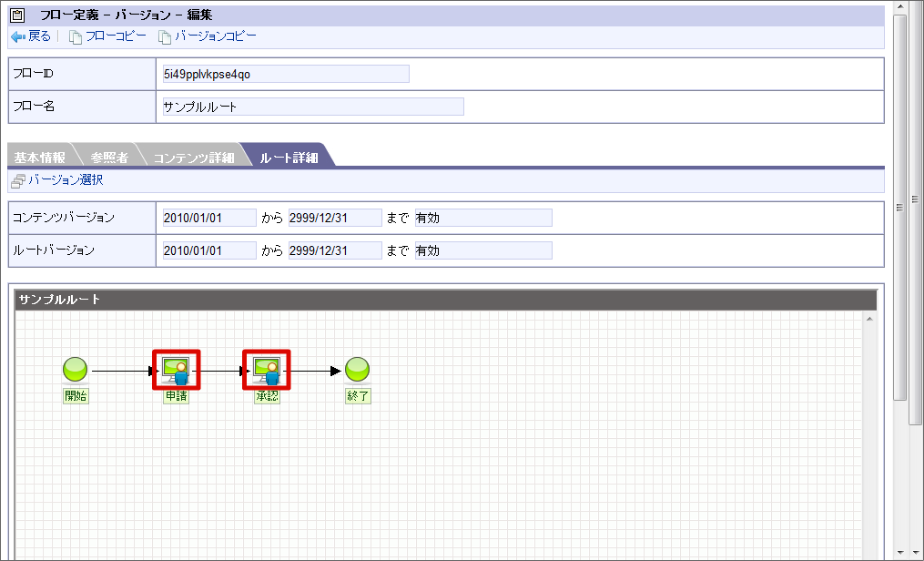The image size is (924, 561).
Task: Select the 申請 user task node icon
Action: (x=177, y=370)
